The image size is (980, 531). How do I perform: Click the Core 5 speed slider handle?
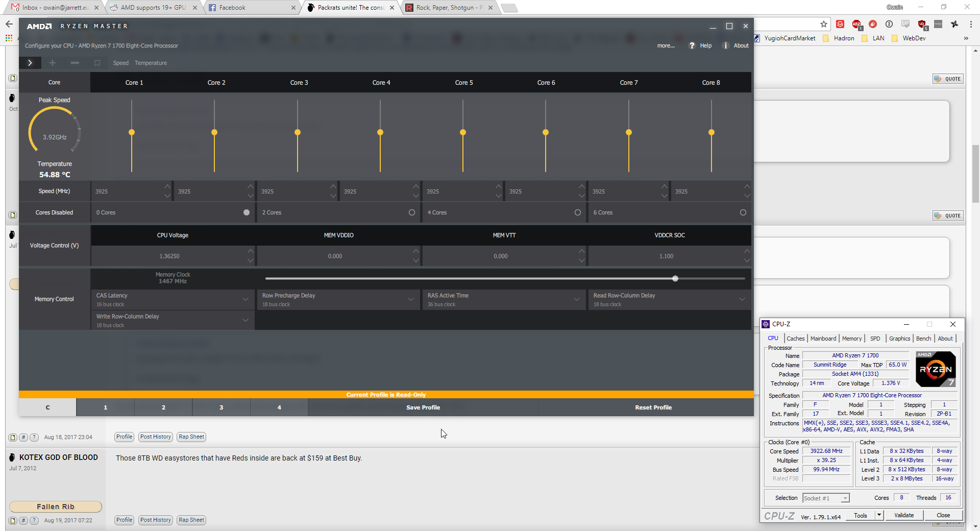(463, 132)
